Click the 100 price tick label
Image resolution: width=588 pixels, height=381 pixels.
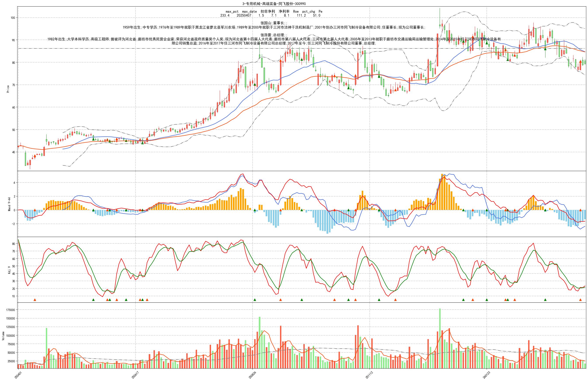(13, 18)
